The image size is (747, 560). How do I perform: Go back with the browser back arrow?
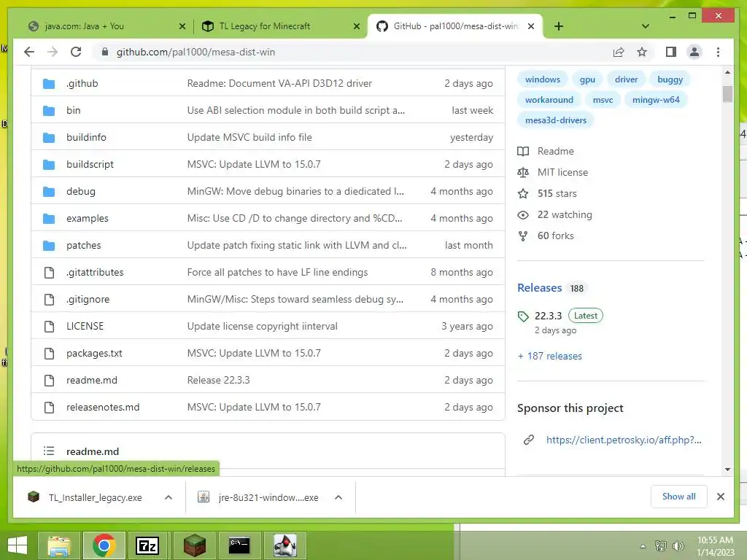tap(29, 52)
